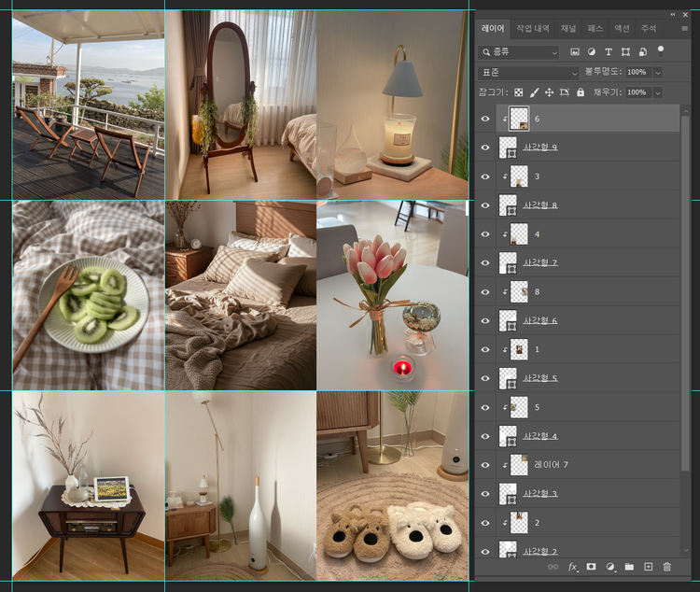Filter layers by smart object icon

click(x=642, y=52)
